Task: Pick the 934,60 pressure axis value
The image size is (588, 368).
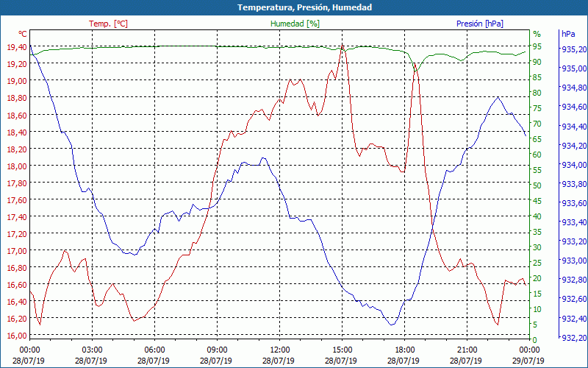Action: (x=574, y=107)
